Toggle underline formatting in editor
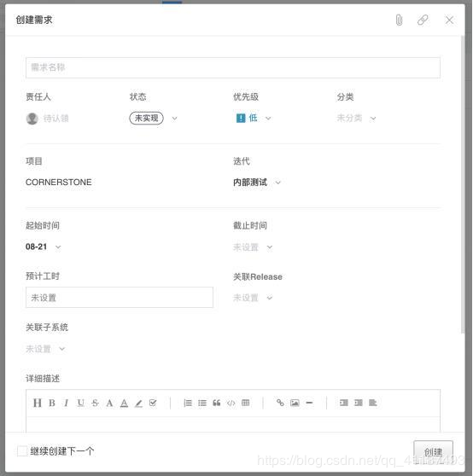This screenshot has height=476, width=473. coord(80,403)
